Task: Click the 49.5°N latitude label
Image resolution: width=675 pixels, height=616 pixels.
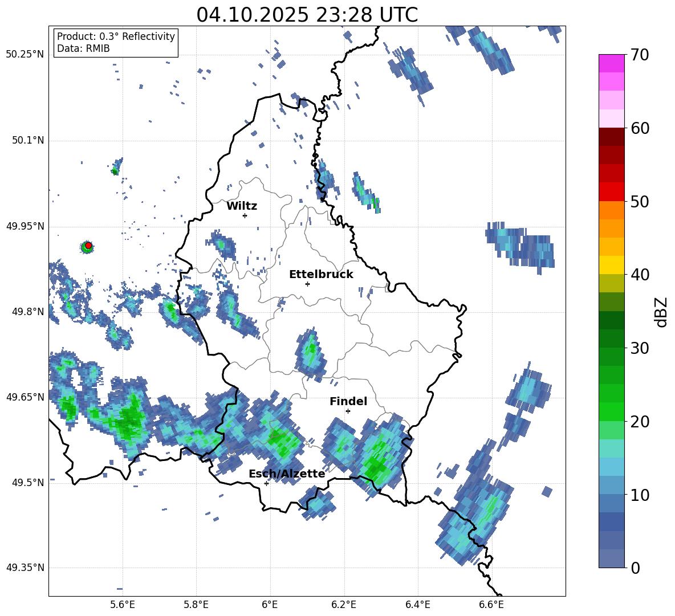Action: click(28, 482)
